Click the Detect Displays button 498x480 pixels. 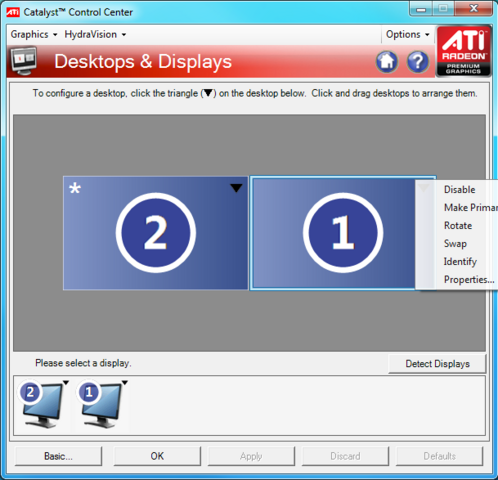click(x=437, y=364)
